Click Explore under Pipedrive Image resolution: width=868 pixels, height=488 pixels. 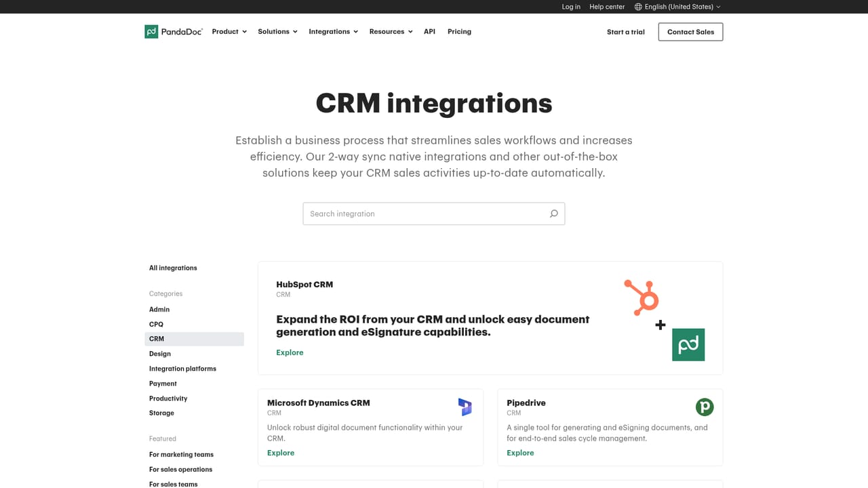click(520, 453)
